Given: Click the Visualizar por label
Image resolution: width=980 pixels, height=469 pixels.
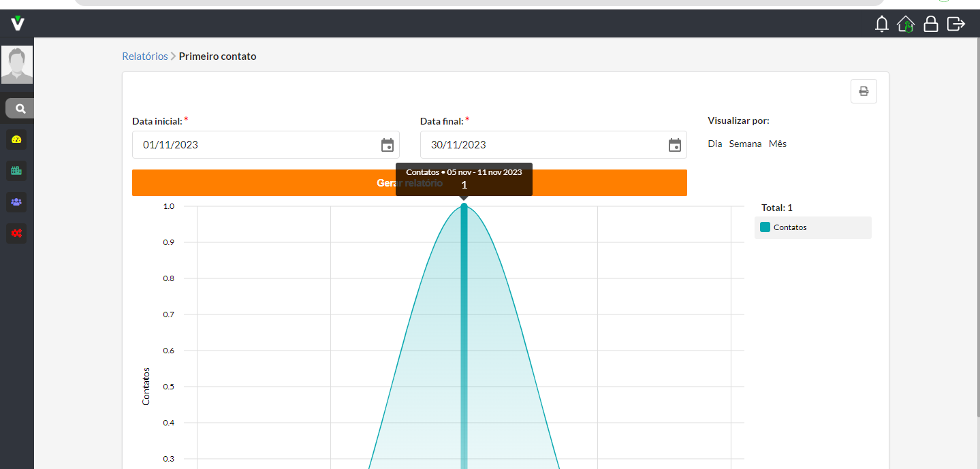Looking at the screenshot, I should [739, 120].
